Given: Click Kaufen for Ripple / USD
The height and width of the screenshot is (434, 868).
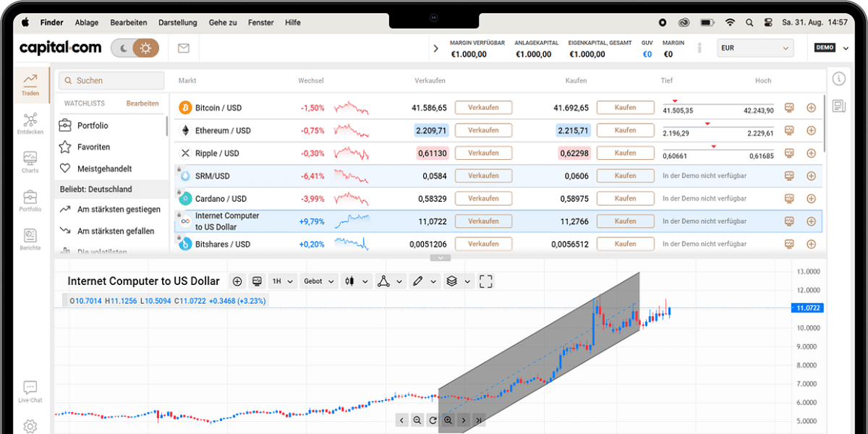Looking at the screenshot, I should (625, 153).
